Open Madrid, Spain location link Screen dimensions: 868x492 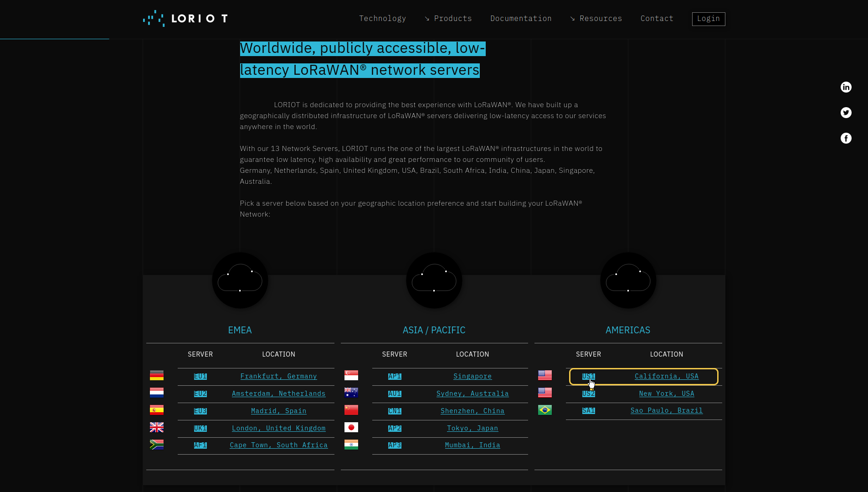278,411
